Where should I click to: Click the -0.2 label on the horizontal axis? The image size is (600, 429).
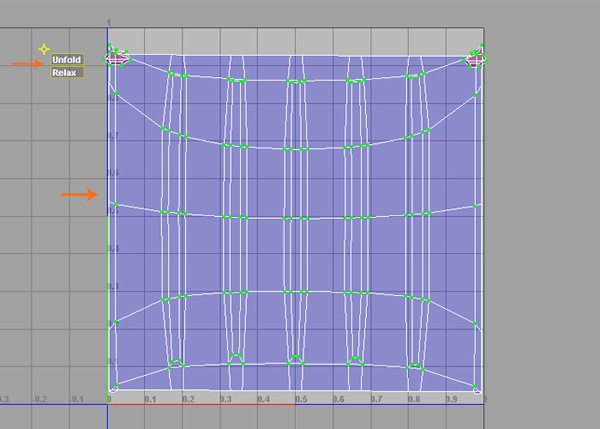tap(39, 399)
